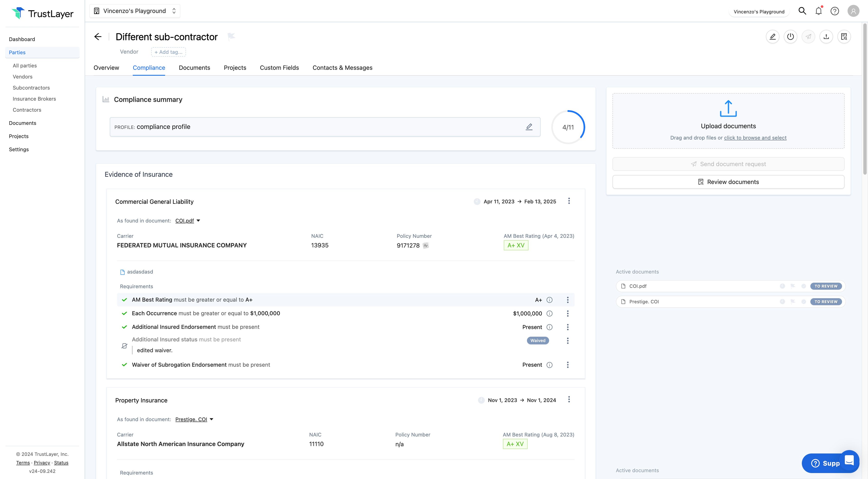868x479 pixels.
Task: Expand COI.pdf document dropdown arrow
Action: pos(198,221)
